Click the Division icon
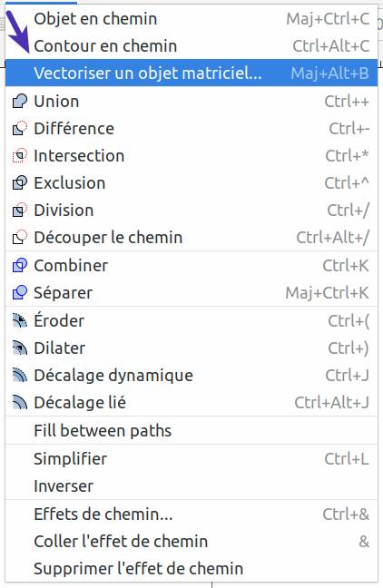This screenshot has width=383, height=588. (20, 210)
